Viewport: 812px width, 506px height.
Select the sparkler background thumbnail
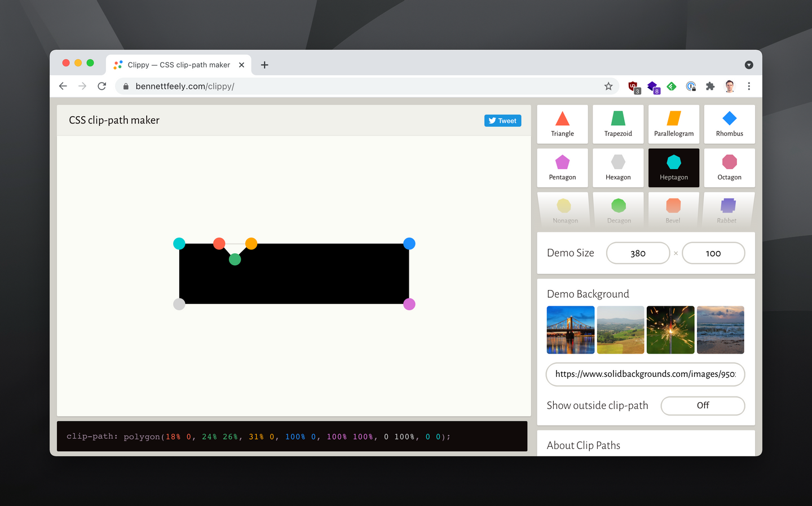670,330
